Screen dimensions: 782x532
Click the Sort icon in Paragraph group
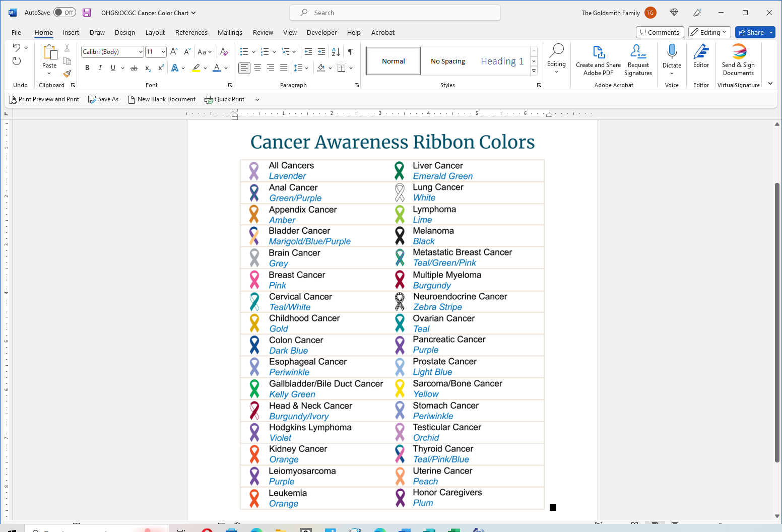click(336, 52)
